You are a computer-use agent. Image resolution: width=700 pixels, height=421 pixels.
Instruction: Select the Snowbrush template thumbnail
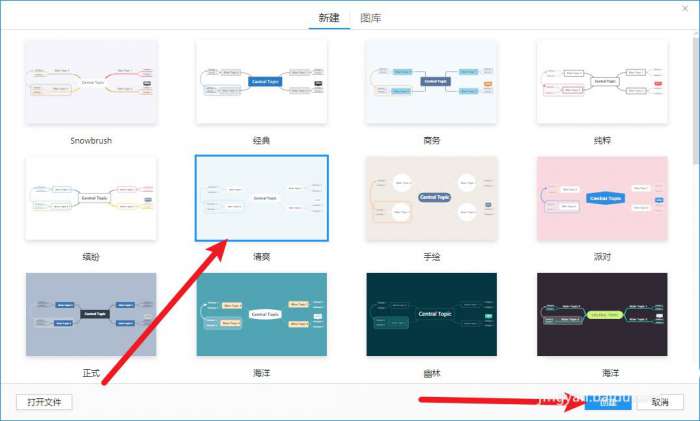91,82
